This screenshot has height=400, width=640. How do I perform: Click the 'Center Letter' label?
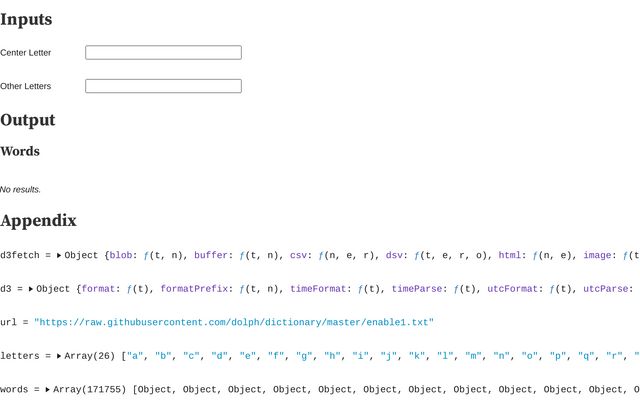26,52
